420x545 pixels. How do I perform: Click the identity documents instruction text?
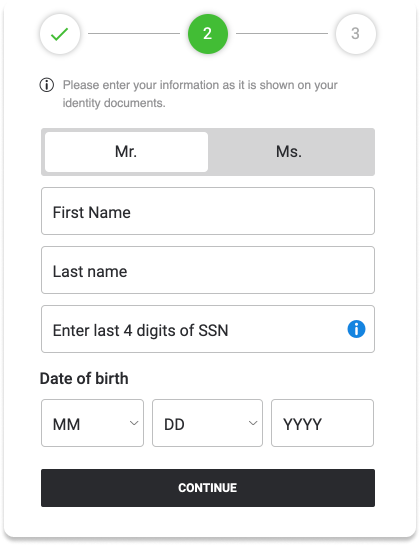pos(200,94)
